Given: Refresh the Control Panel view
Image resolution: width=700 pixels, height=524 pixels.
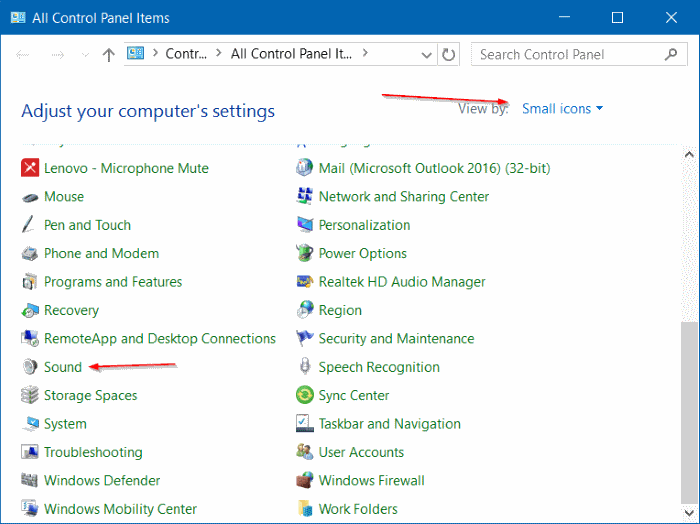Looking at the screenshot, I should click(448, 55).
